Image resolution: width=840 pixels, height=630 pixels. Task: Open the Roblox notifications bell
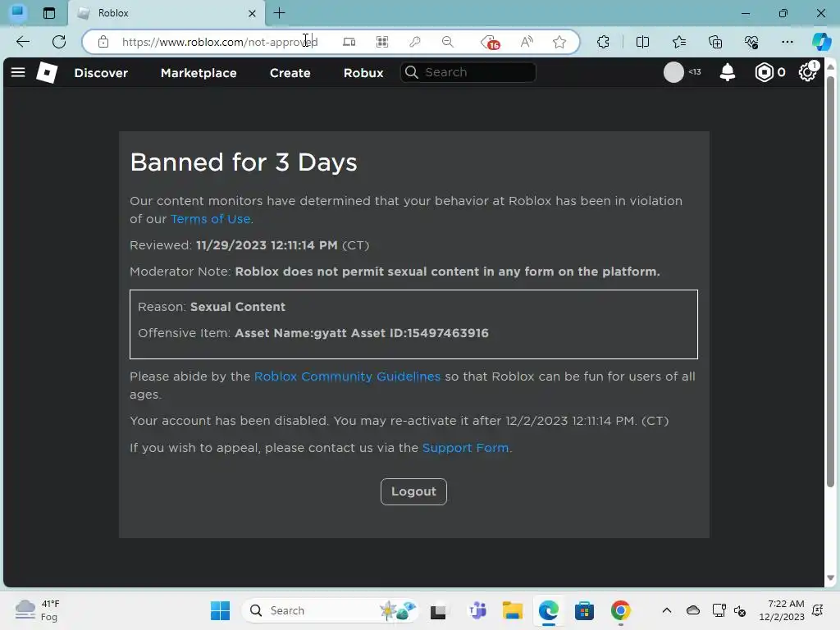[727, 72]
